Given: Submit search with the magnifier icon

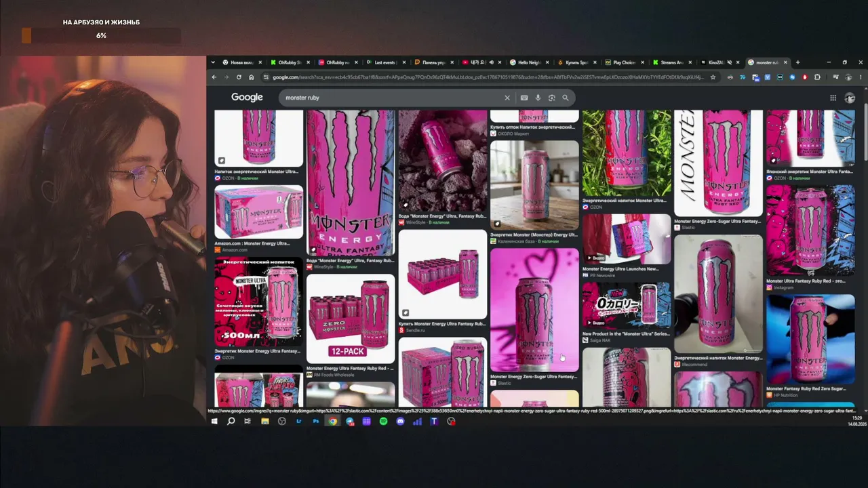Looking at the screenshot, I should 566,98.
